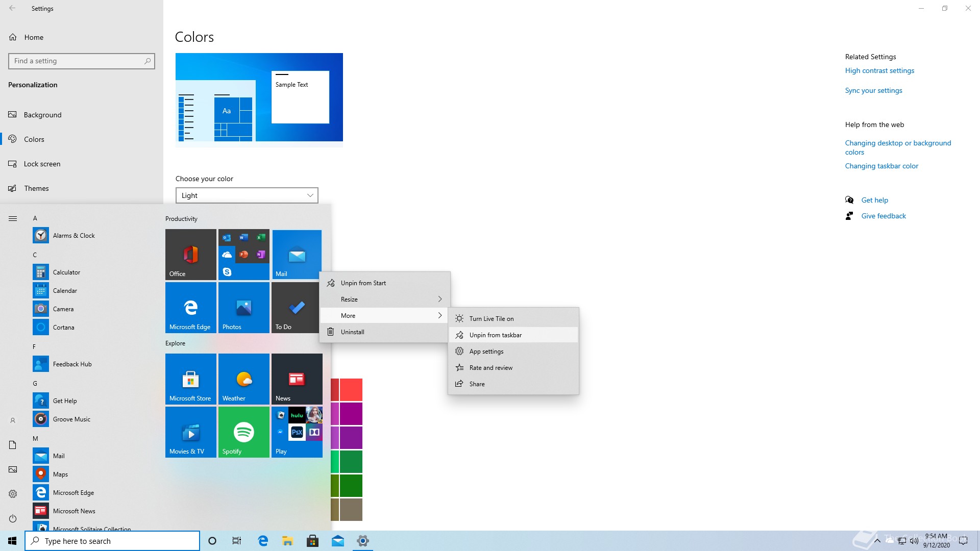This screenshot has width=980, height=551.
Task: Choose Uninstall from context menu
Action: coord(384,332)
